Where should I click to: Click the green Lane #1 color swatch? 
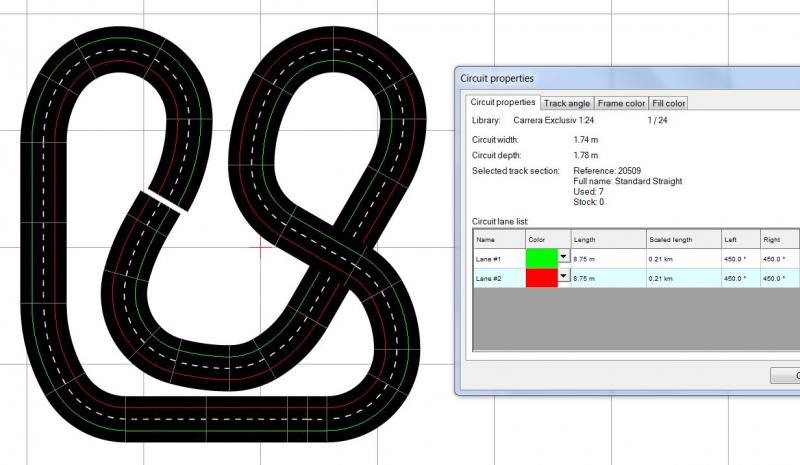click(x=541, y=258)
